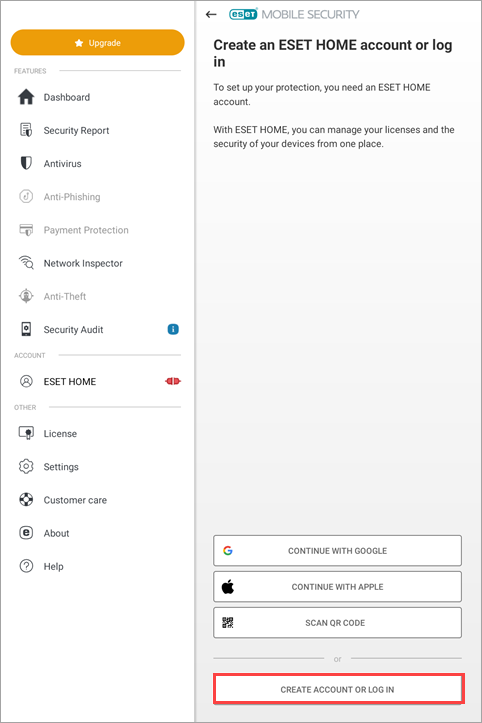Open the Help question mark icon
The image size is (482, 723).
26,566
